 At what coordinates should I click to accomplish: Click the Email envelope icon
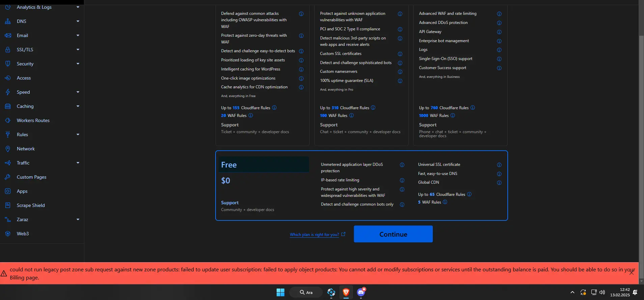click(8, 35)
